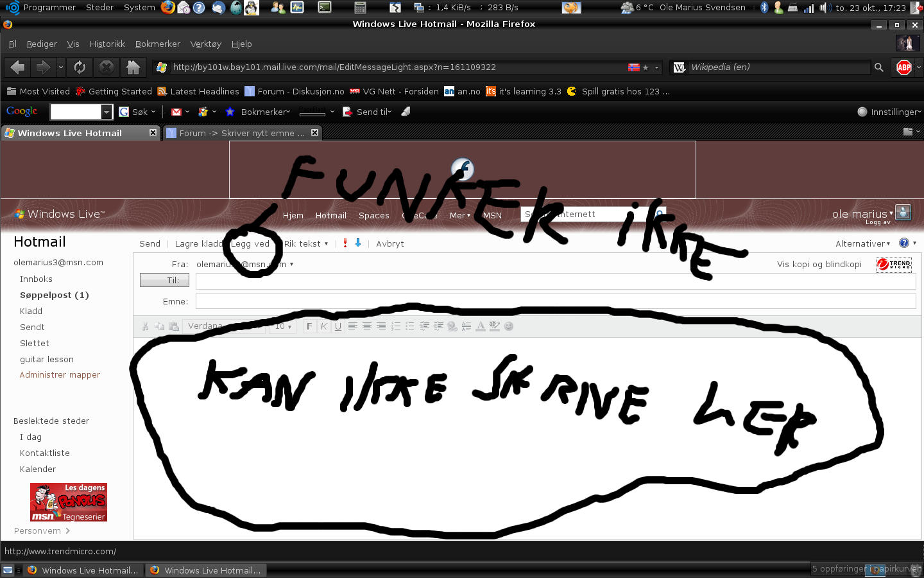Reload the page with the refresh icon
The height and width of the screenshot is (578, 924).
(x=80, y=67)
